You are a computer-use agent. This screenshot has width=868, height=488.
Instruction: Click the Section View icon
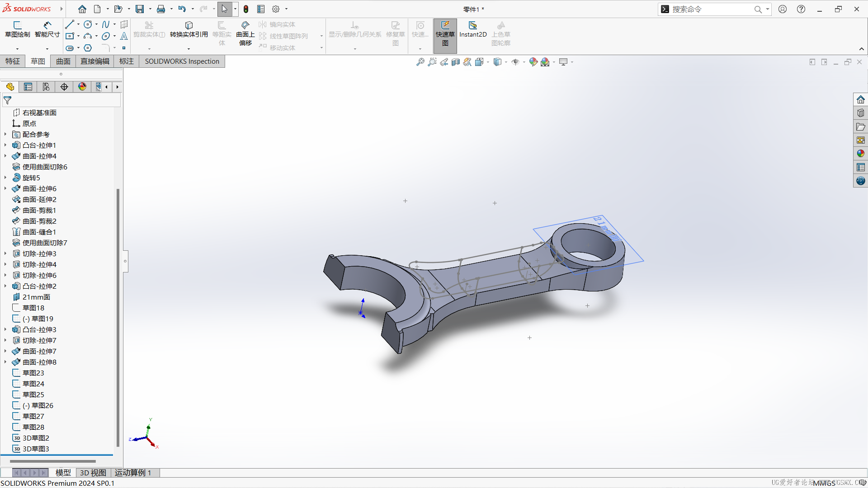[456, 62]
